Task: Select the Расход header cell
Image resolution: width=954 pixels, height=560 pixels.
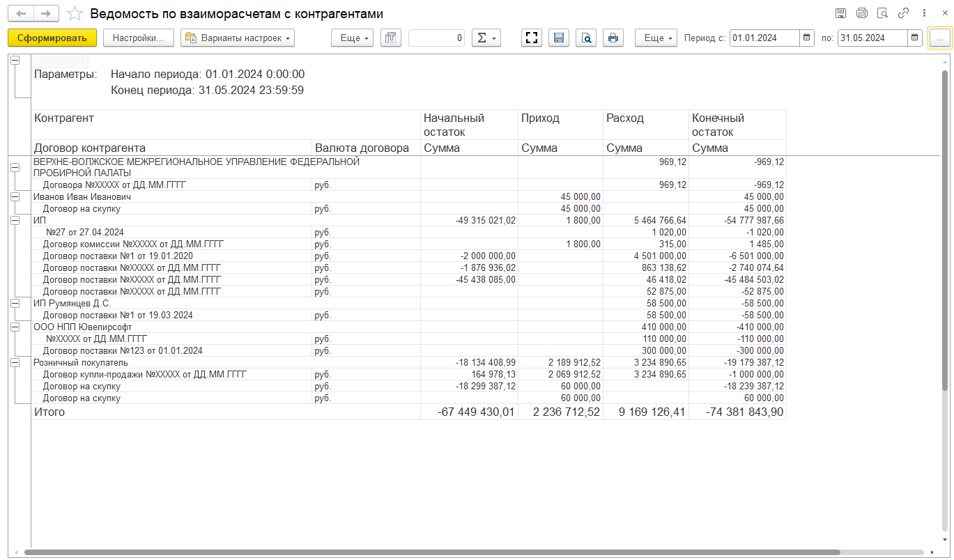Action: click(646, 125)
